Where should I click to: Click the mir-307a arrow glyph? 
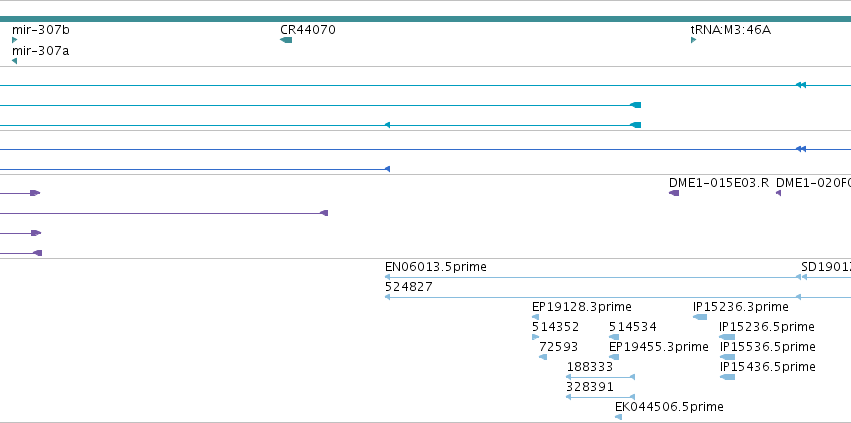tap(15, 61)
